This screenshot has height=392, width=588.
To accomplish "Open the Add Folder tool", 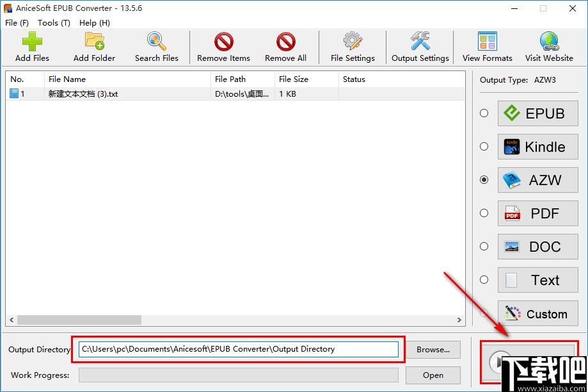I will pos(94,47).
